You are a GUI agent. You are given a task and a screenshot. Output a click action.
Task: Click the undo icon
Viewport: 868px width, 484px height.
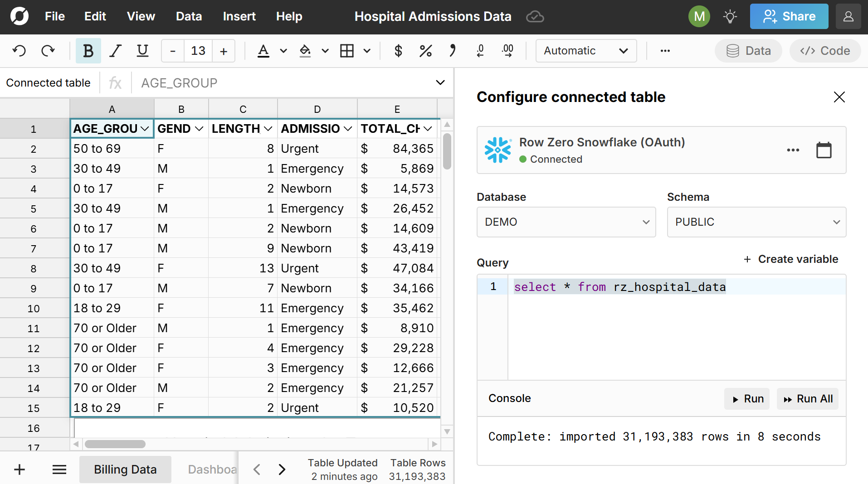click(19, 50)
